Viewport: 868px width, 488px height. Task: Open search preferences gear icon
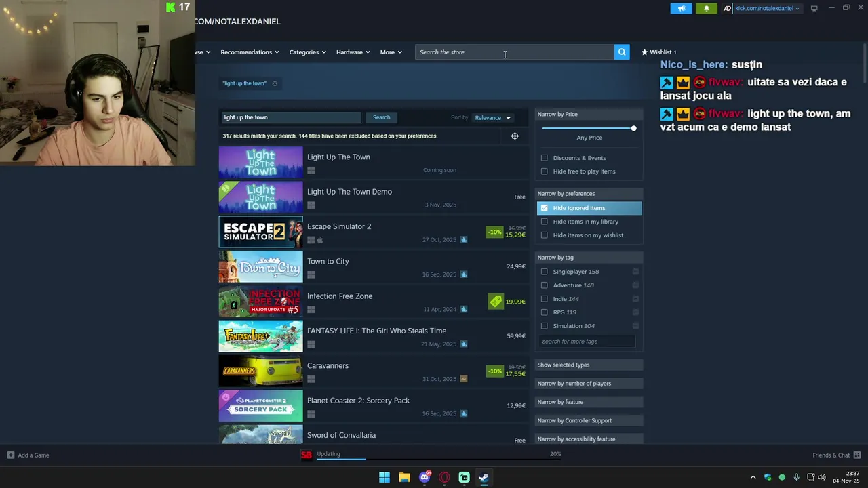point(515,136)
